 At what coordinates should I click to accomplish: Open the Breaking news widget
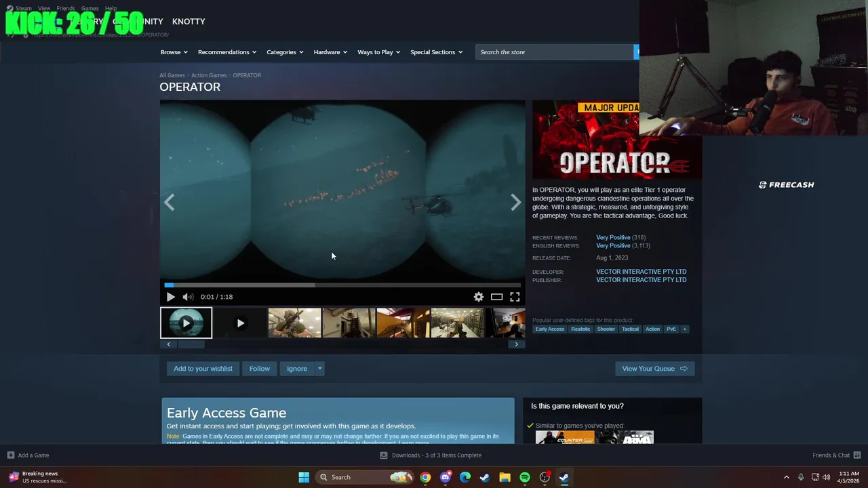[38, 477]
